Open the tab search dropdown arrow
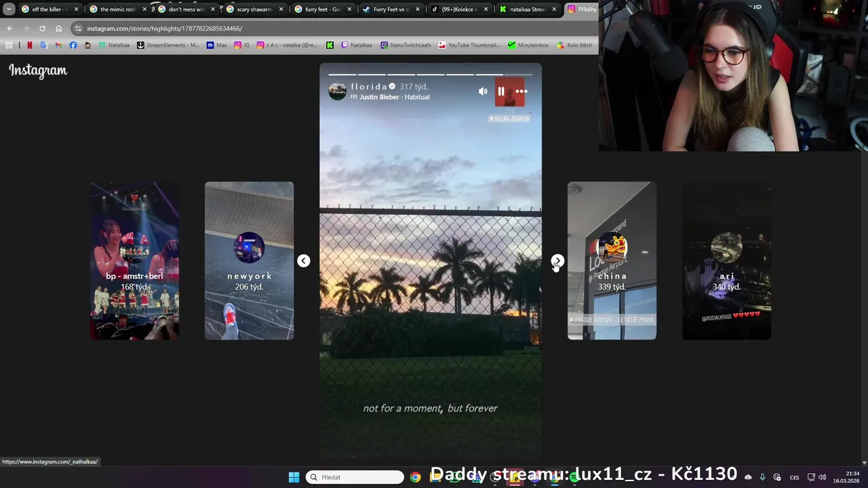Viewport: 868px width, 488px height. click(8, 9)
